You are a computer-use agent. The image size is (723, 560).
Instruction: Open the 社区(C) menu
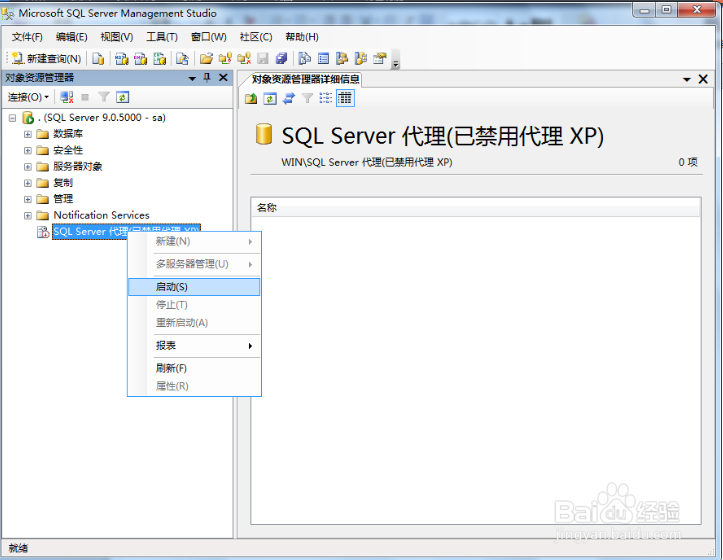[256, 37]
